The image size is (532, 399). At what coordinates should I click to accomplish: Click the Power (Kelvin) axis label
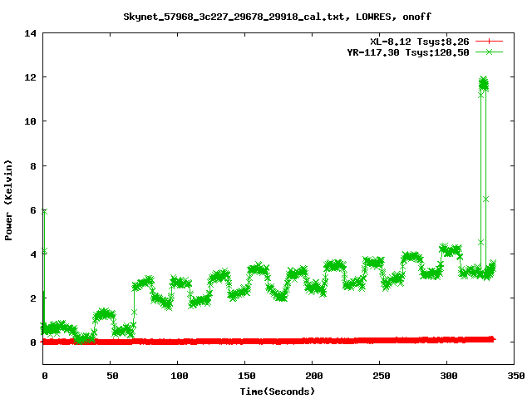[8, 200]
